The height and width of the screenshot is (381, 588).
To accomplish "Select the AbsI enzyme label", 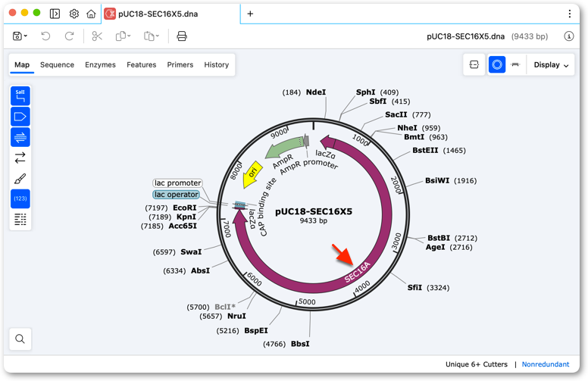I will (x=200, y=270).
